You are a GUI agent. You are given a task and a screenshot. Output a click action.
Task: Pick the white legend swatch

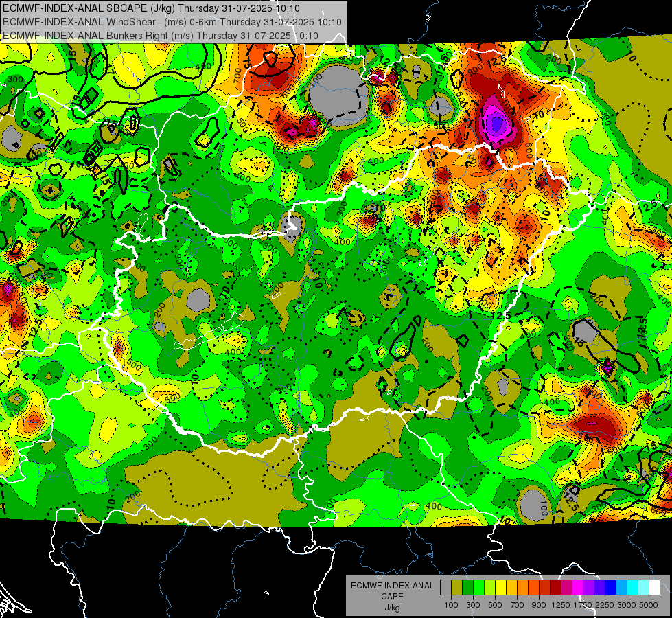pyautogui.click(x=654, y=587)
